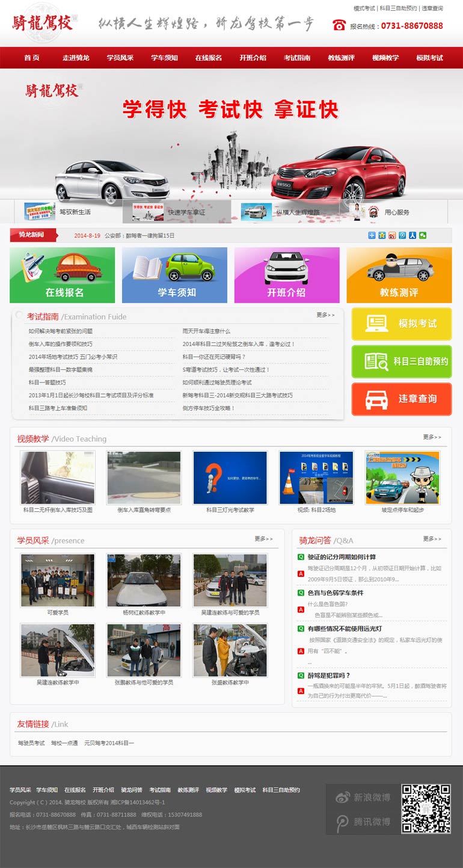Viewport: 463px width, 868px height.
Task: Select 考试指南 in the red navigation bar
Action: (x=297, y=58)
